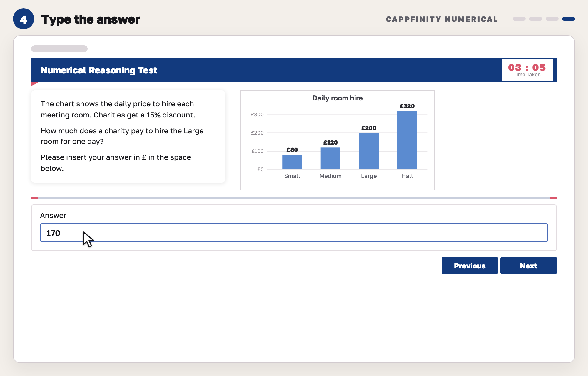
Task: Click the 'Daily room hire' chart title
Action: pyautogui.click(x=337, y=98)
